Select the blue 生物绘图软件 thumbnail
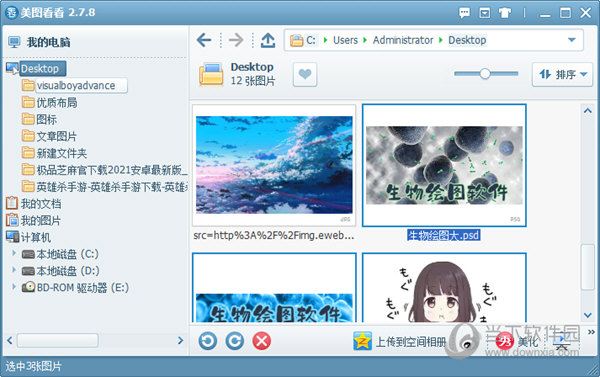This screenshot has height=377, width=600. click(274, 287)
